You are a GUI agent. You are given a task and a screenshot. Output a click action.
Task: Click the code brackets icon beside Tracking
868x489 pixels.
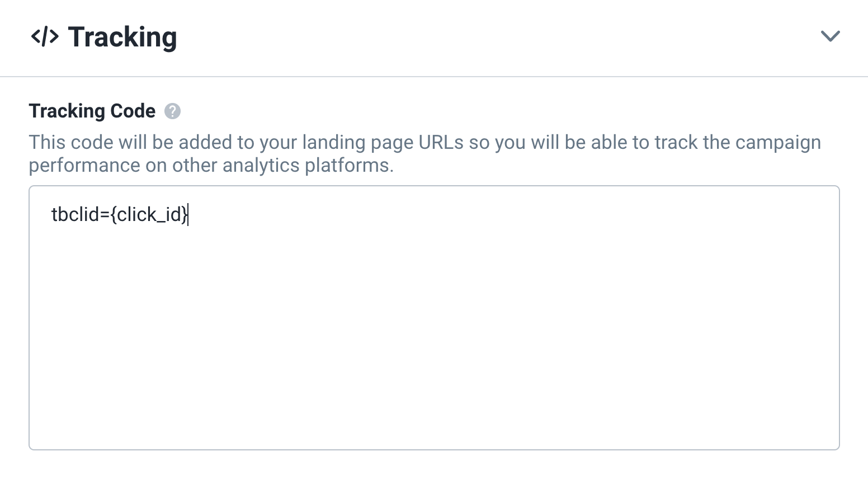pyautogui.click(x=44, y=37)
